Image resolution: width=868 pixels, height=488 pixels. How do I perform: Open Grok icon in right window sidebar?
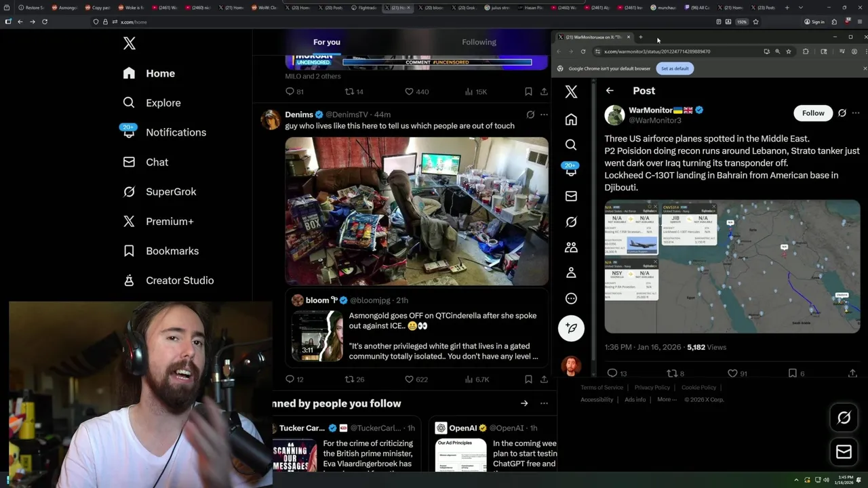click(x=571, y=222)
